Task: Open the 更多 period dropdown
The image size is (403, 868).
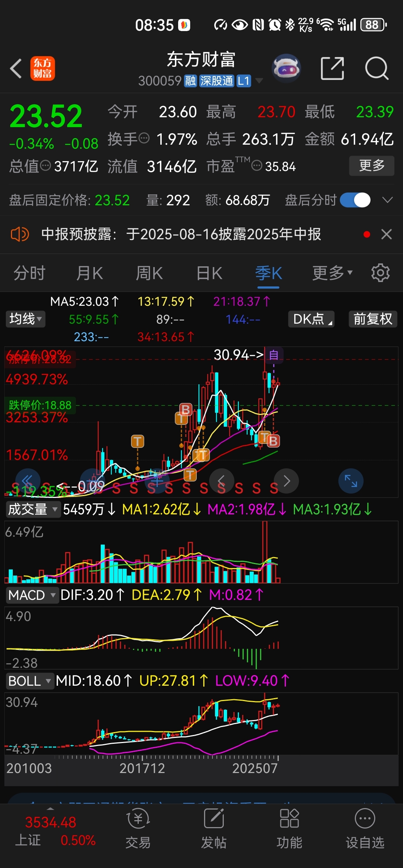Action: pos(333,273)
